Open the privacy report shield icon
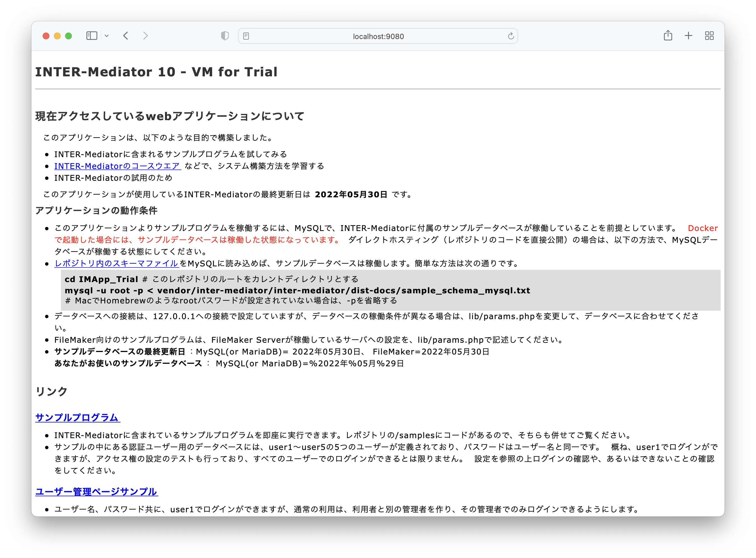 pyautogui.click(x=225, y=36)
